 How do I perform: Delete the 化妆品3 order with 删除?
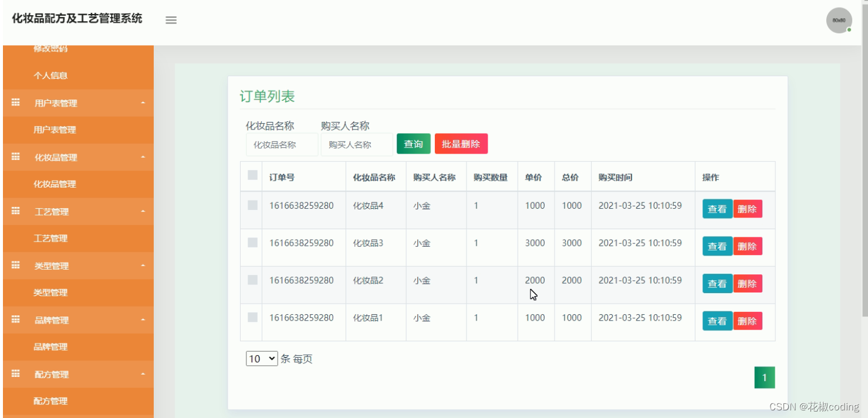coord(748,246)
